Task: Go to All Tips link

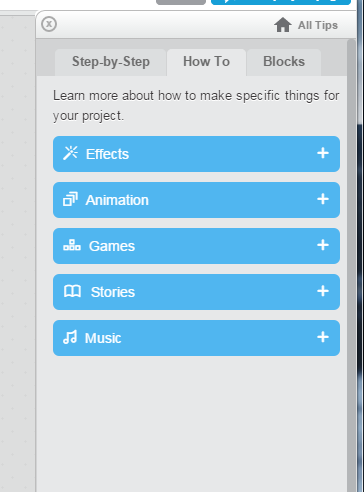Action: (x=318, y=25)
